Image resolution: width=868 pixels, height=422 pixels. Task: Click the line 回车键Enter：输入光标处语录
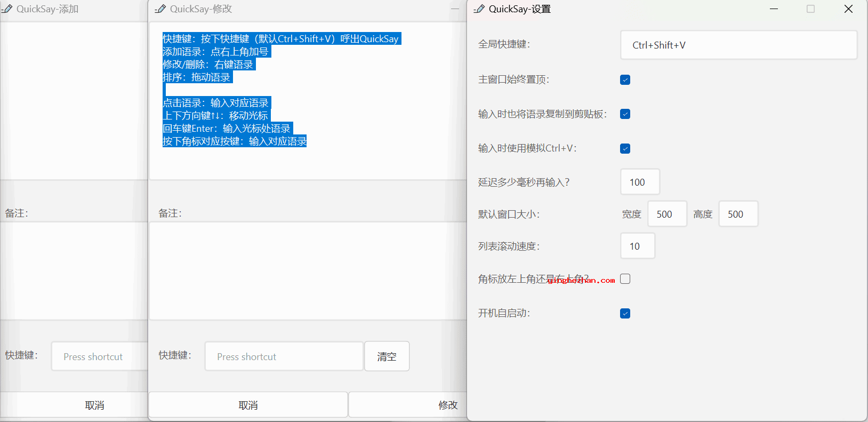coord(228,129)
